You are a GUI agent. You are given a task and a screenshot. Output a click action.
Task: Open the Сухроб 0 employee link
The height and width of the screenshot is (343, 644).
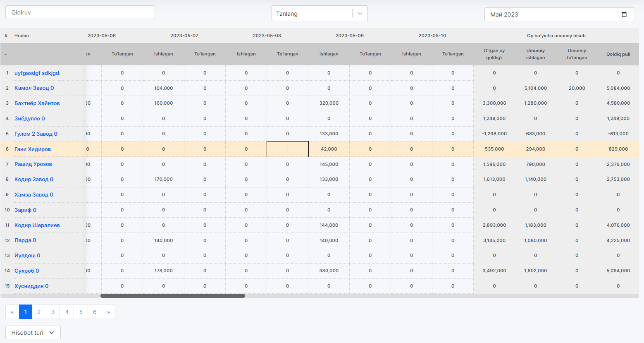pos(27,271)
